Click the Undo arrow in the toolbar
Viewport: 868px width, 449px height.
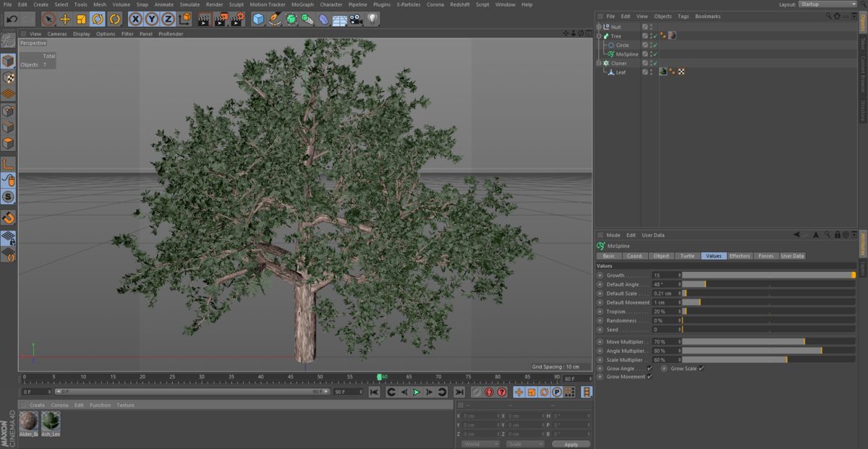tap(12, 19)
